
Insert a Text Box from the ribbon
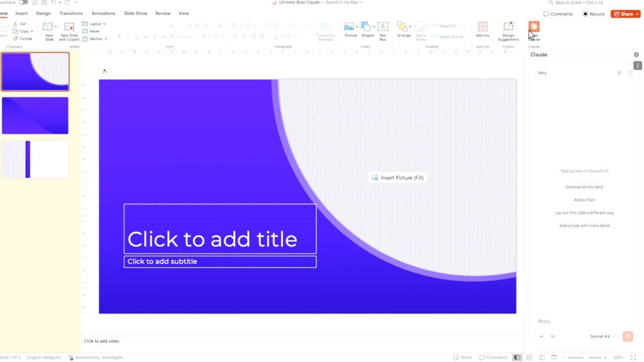pos(382,29)
